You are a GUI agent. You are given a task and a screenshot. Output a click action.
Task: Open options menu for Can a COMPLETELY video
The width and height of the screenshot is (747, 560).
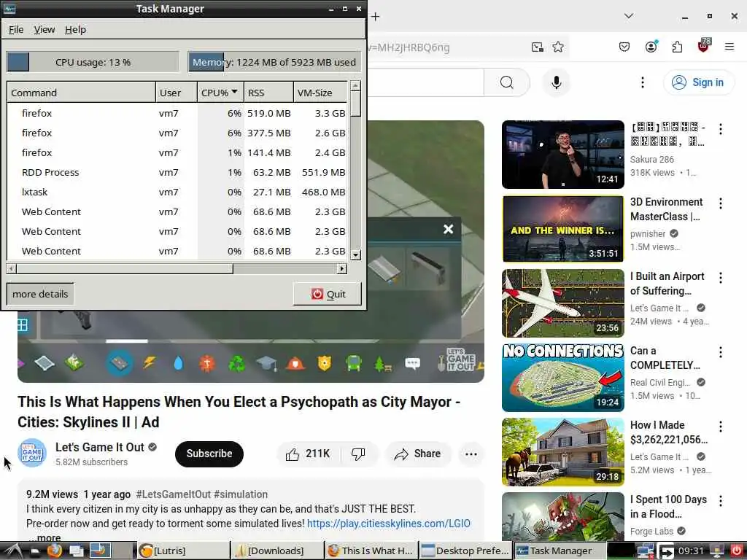coord(720,352)
